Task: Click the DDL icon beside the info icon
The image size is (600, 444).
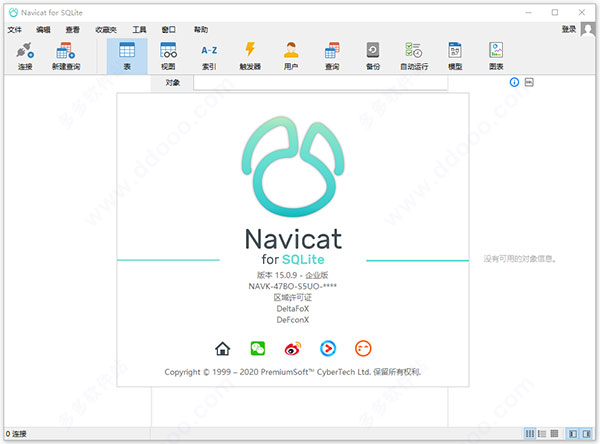Action: 529,82
